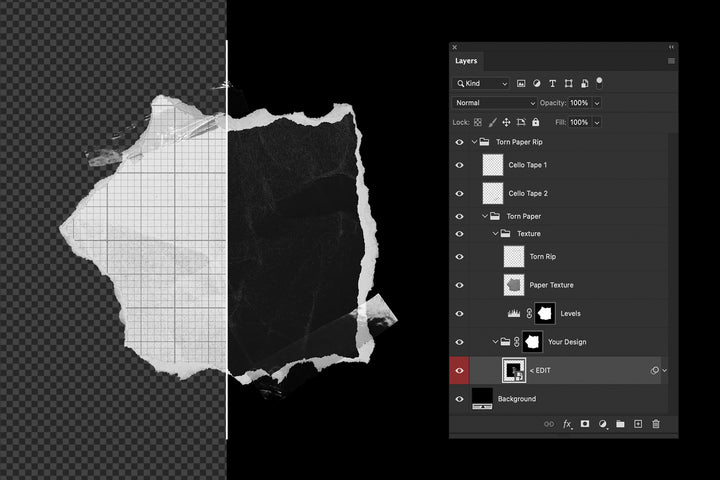Close the Layers panel

[x=455, y=47]
